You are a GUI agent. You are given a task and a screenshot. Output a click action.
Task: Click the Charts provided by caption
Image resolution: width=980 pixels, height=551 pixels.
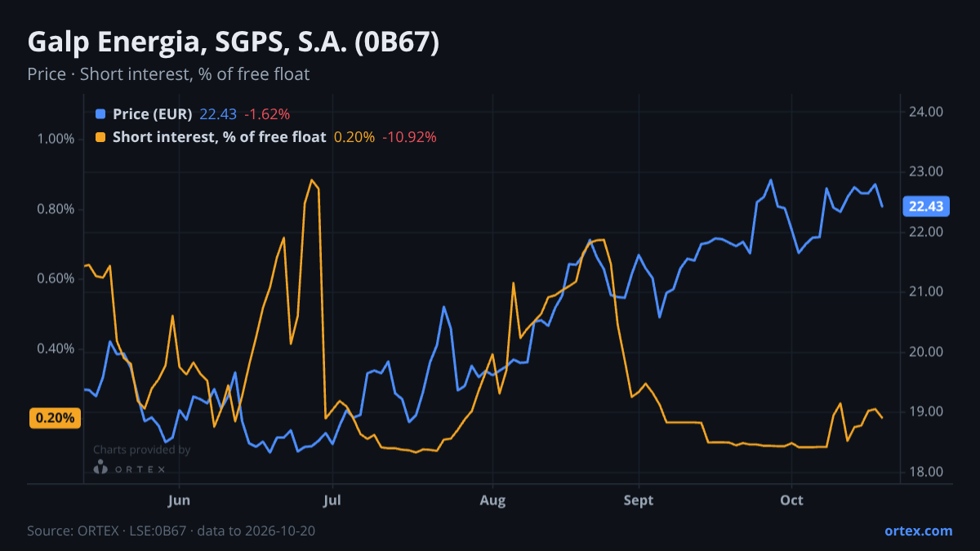point(142,450)
